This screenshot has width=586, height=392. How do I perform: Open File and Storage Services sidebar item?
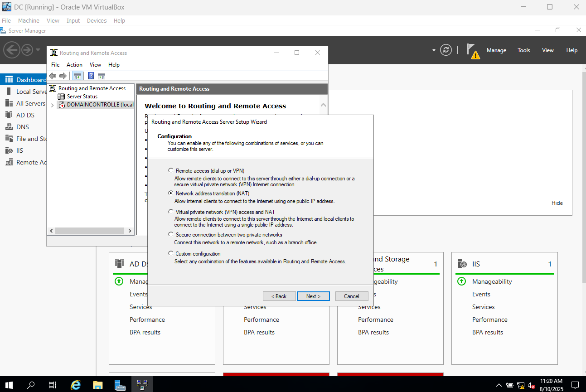[x=24, y=139]
